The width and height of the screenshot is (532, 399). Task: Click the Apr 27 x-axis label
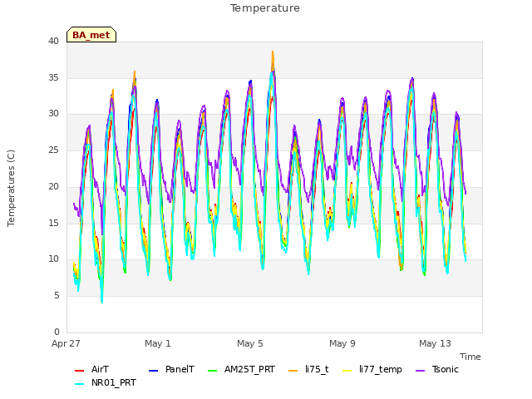[x=66, y=343]
